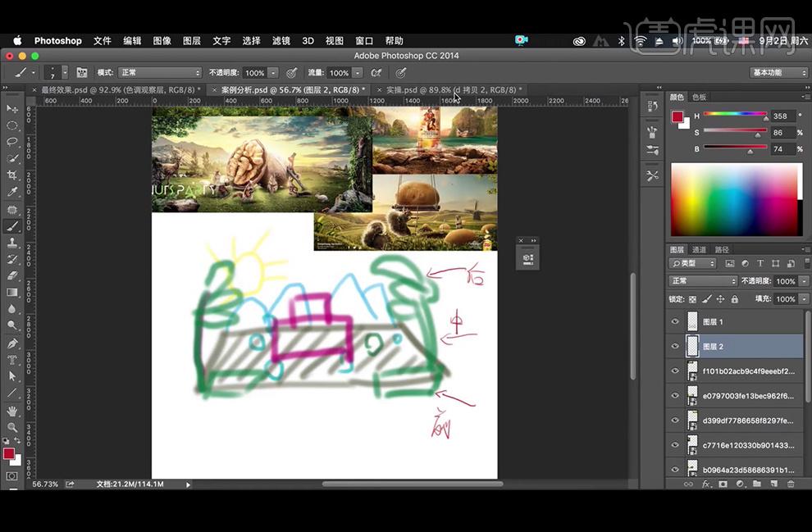Hide the c7716e120330b901433 layer
The image size is (812, 532).
(675, 445)
